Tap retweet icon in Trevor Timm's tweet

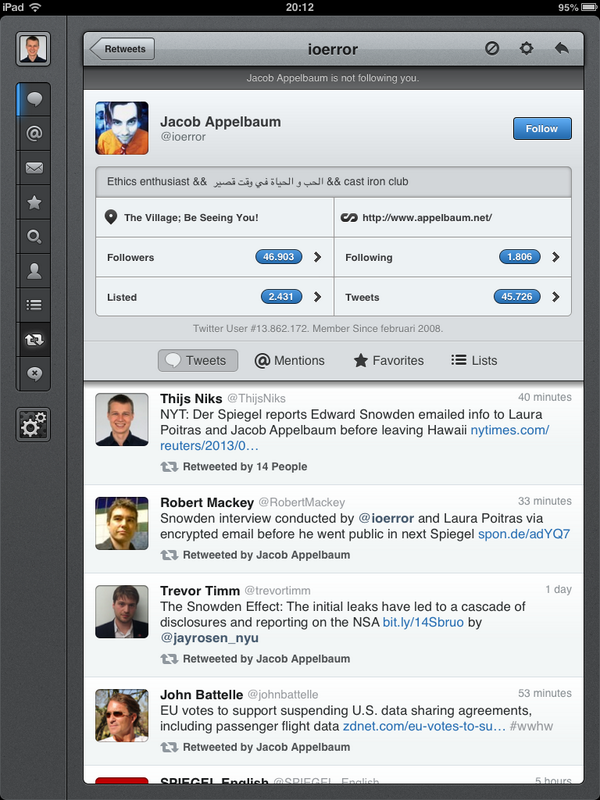click(169, 659)
